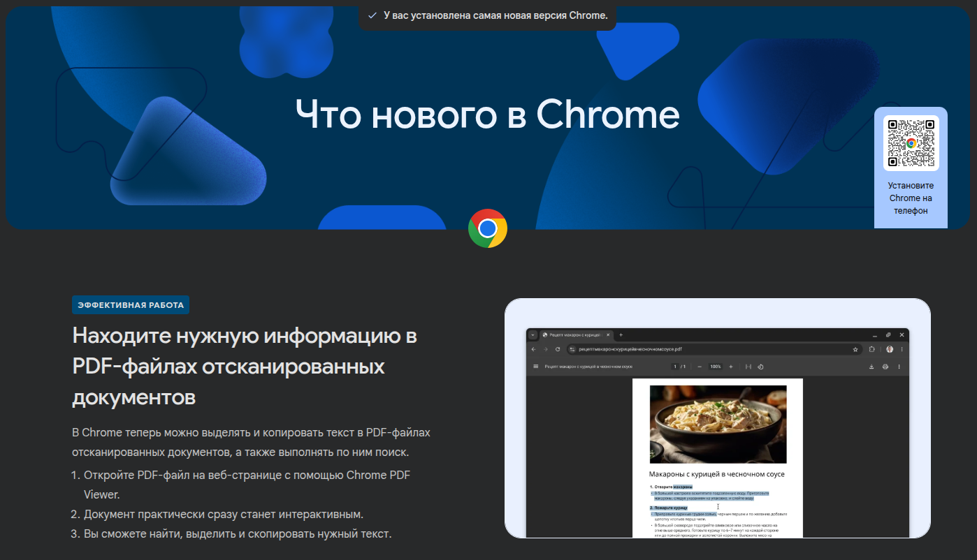Click 'Макароны с курицей в чесночном соусе' title
Screen dimensions: 977x560
tap(717, 474)
